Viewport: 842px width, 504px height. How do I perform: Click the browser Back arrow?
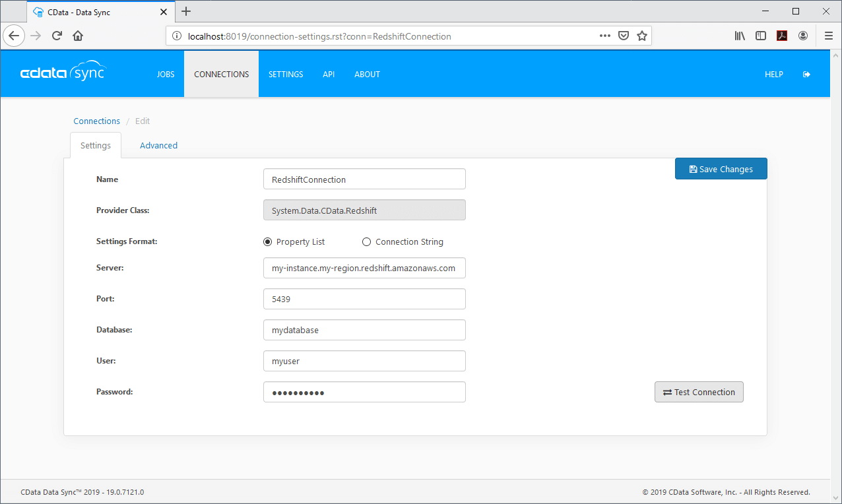tap(15, 36)
